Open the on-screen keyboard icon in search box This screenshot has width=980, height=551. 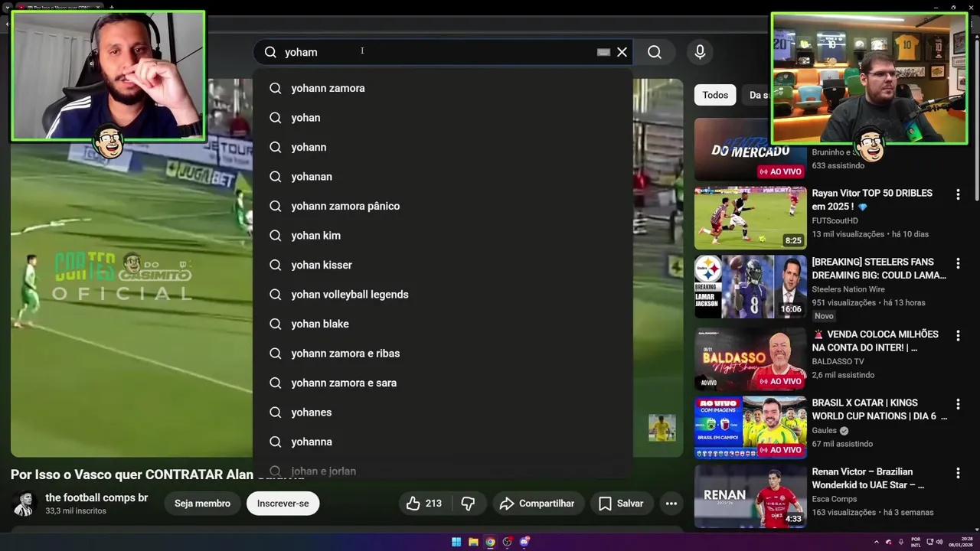[603, 52]
